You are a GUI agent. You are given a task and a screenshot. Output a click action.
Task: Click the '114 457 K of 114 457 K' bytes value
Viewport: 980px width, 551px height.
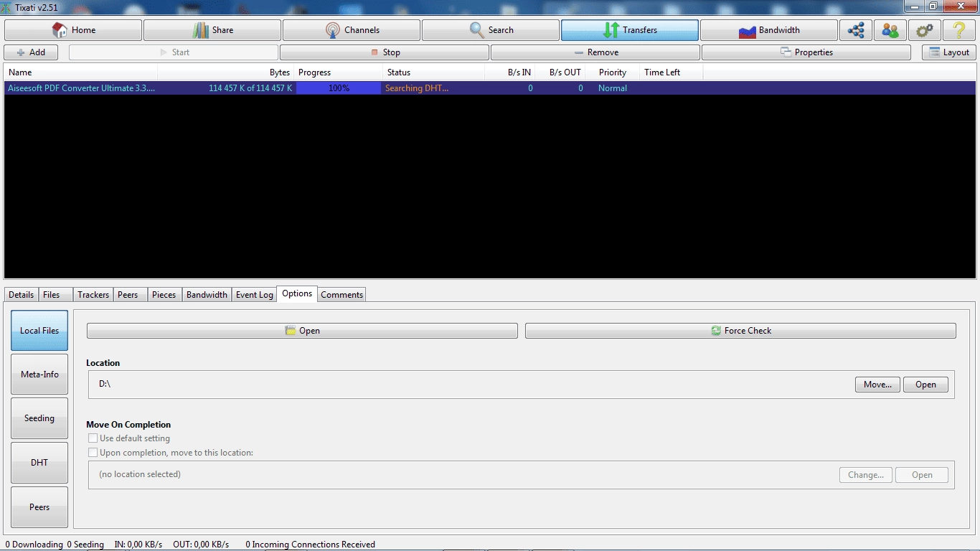(x=250, y=88)
